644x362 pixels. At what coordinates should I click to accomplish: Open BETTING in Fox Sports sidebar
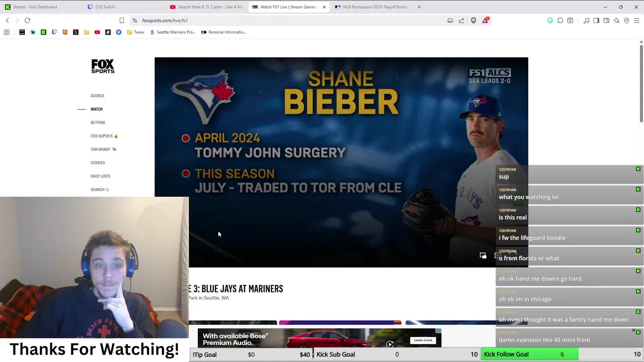(98, 123)
